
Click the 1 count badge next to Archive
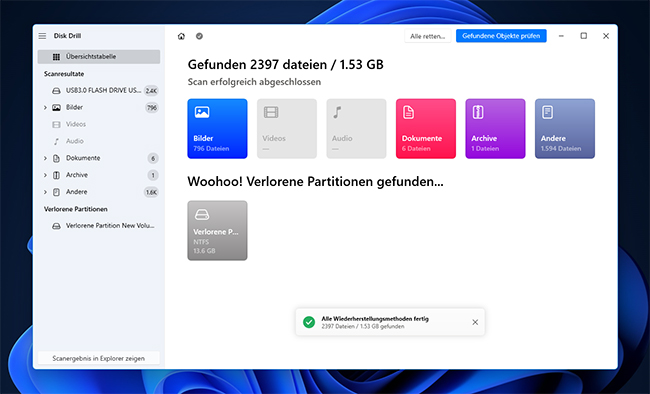click(153, 175)
